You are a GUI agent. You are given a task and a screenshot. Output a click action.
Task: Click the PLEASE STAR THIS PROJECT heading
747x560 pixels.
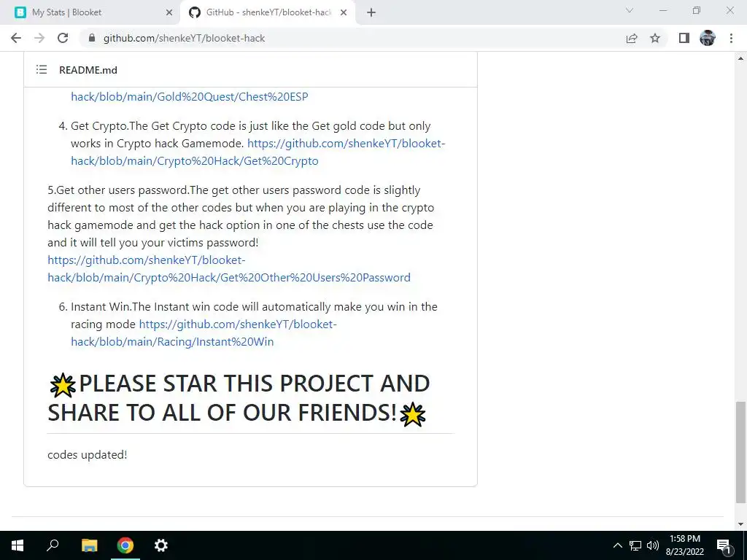239,397
